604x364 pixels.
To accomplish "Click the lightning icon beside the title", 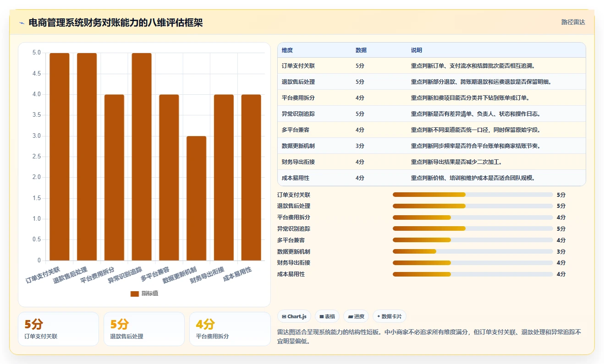I will [22, 23].
